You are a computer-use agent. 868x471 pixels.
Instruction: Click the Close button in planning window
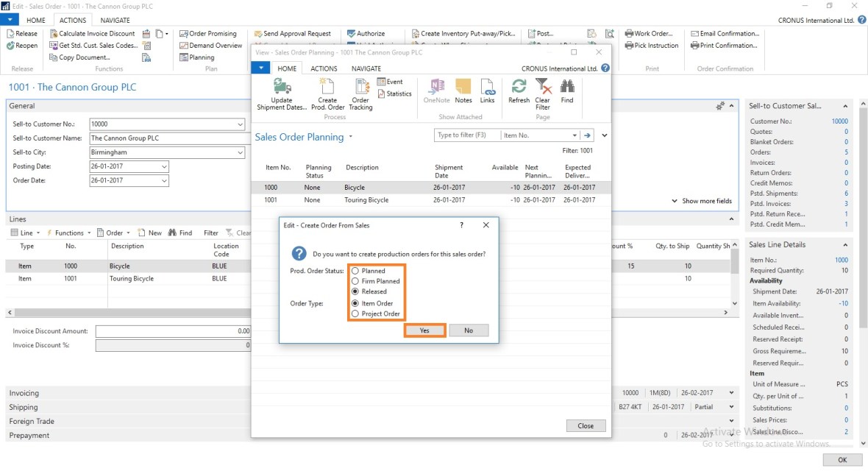click(x=586, y=425)
